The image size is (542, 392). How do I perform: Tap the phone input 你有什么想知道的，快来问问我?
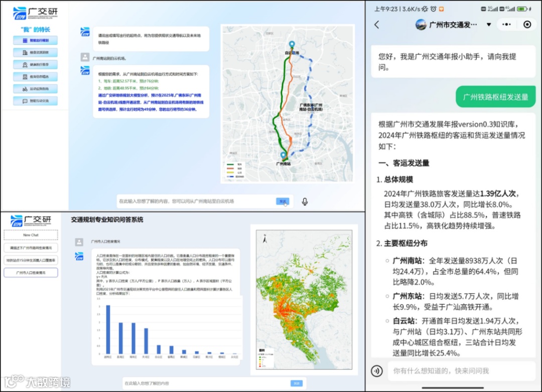tap(461, 371)
